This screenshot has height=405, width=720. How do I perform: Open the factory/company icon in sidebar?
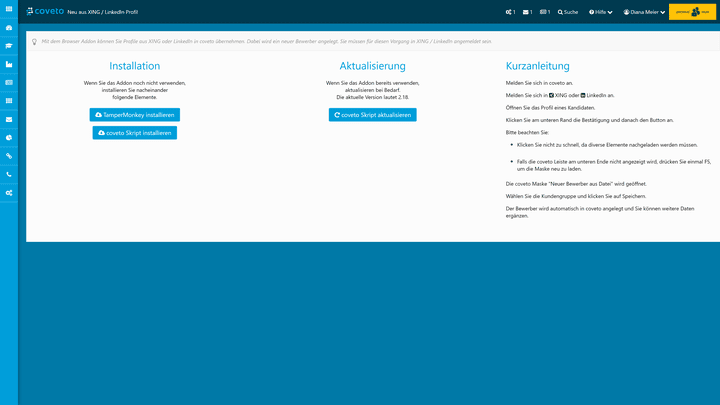(9, 64)
